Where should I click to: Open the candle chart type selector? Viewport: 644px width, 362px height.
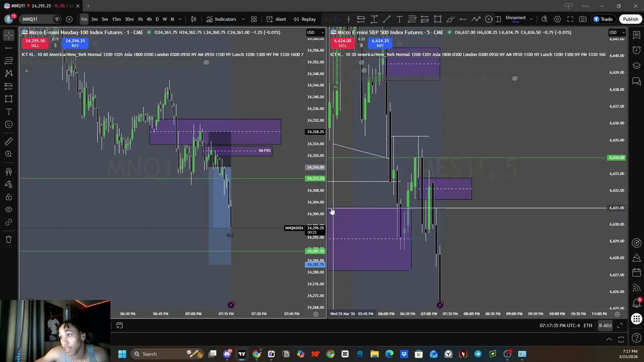(194, 19)
